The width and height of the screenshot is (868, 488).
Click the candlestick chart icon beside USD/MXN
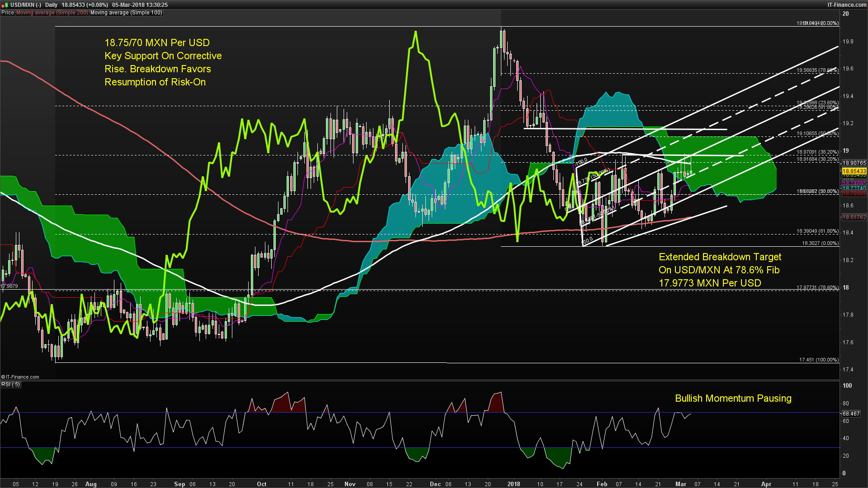(5, 5)
